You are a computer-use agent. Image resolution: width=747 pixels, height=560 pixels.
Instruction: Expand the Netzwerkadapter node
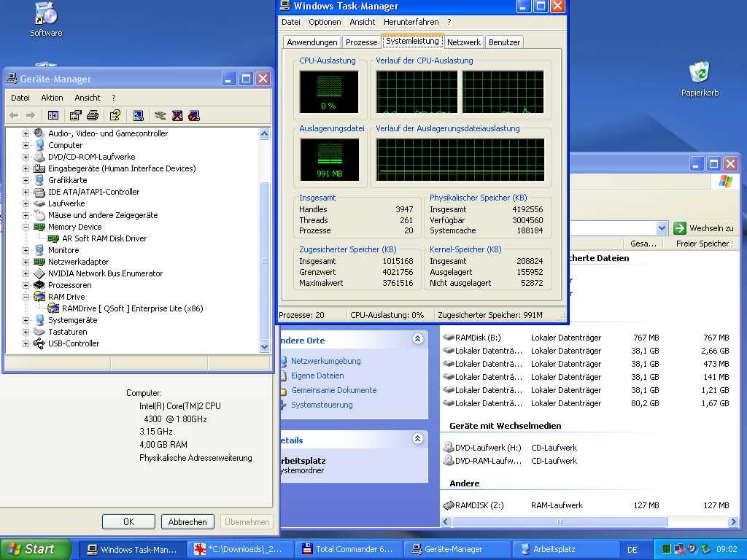(x=26, y=262)
